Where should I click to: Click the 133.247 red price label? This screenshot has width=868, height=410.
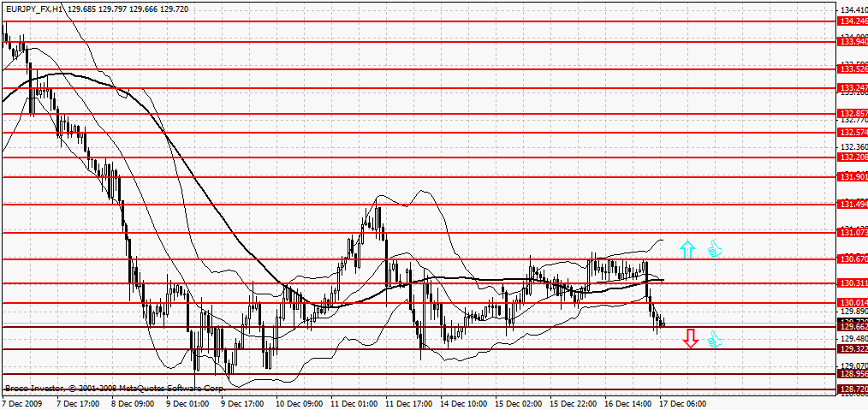[x=853, y=88]
